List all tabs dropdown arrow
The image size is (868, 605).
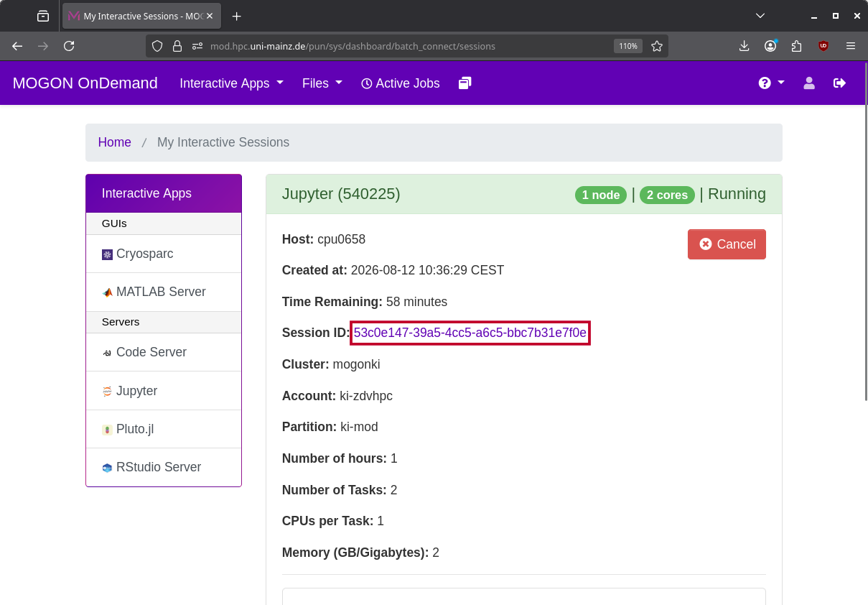point(760,16)
